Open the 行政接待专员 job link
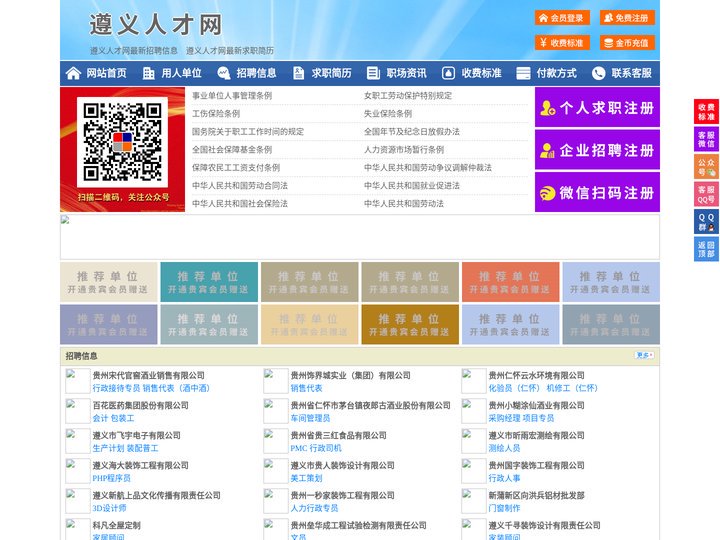Viewport: 720px width, 540px height. point(116,388)
